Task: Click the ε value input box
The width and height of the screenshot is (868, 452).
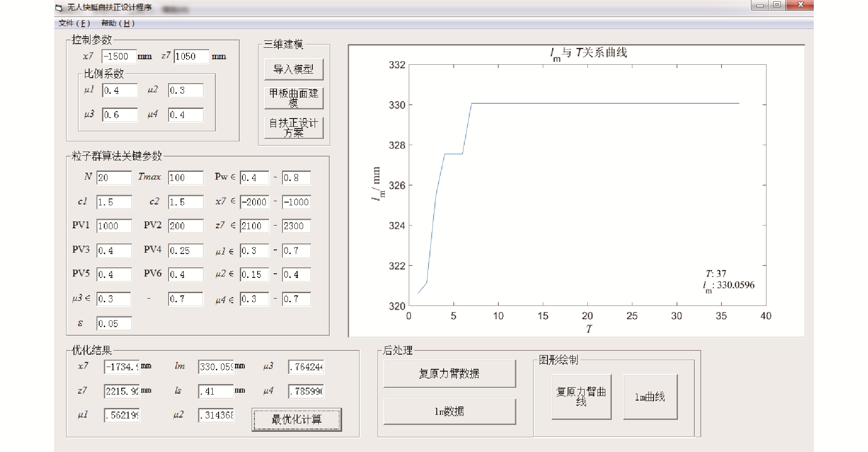Action: pos(114,324)
